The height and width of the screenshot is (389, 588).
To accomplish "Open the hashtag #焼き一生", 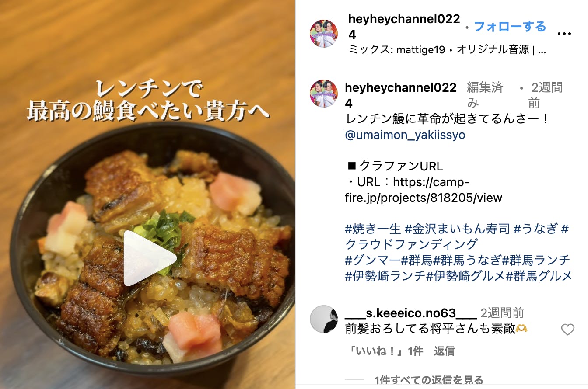I will pos(373,229).
